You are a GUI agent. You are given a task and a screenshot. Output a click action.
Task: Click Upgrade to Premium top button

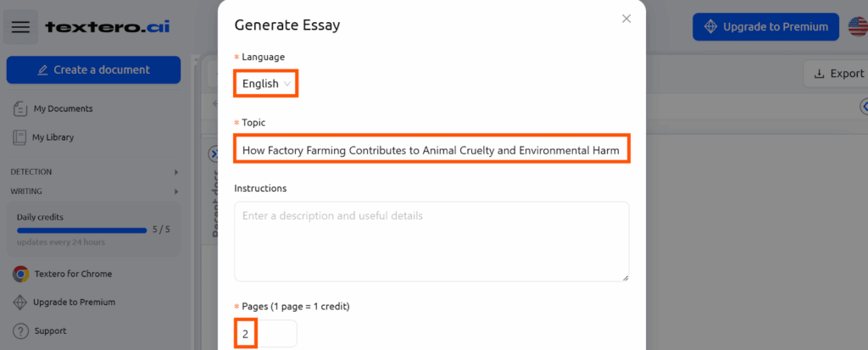pyautogui.click(x=765, y=26)
